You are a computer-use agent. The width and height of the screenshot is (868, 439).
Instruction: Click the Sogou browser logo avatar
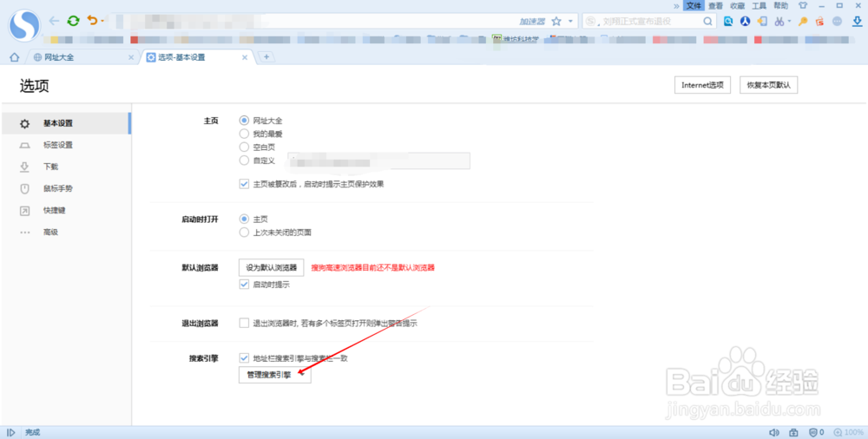coord(24,25)
